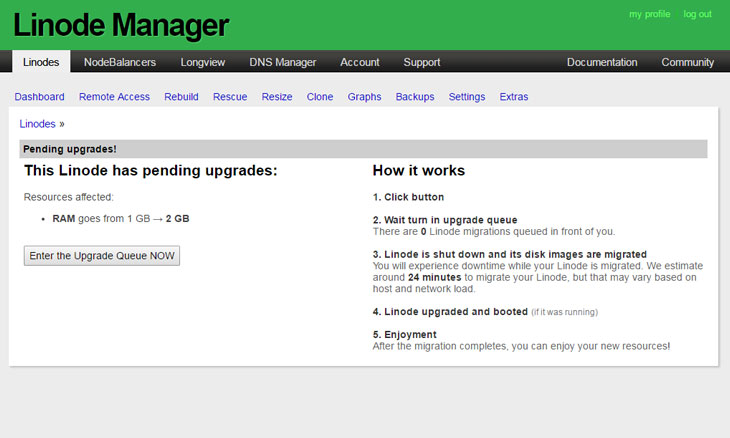Click '4. Linode upgraded and booted' text
The image size is (730, 438).
[450, 311]
